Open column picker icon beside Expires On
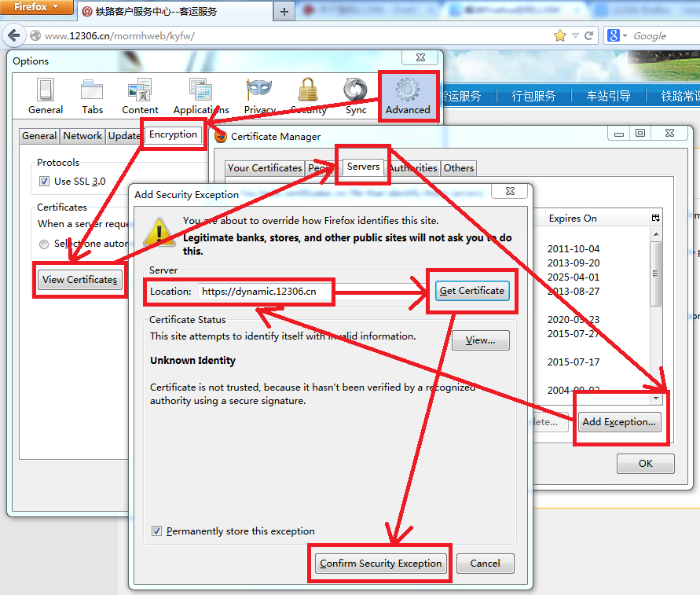Viewport: 700px width, 595px height. [x=655, y=219]
